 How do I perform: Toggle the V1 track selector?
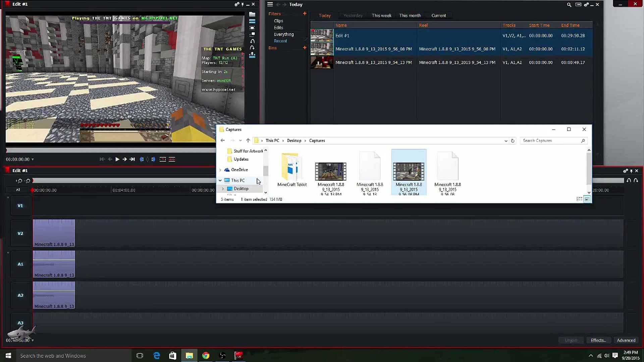coord(20,205)
